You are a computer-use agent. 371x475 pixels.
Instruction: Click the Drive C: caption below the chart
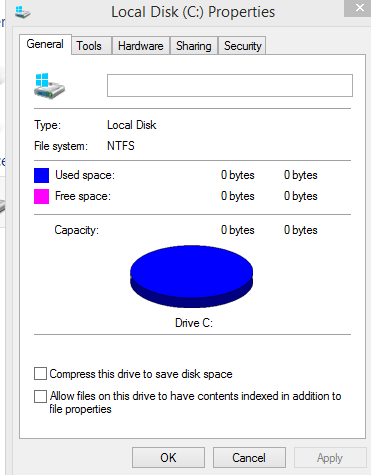click(x=194, y=323)
